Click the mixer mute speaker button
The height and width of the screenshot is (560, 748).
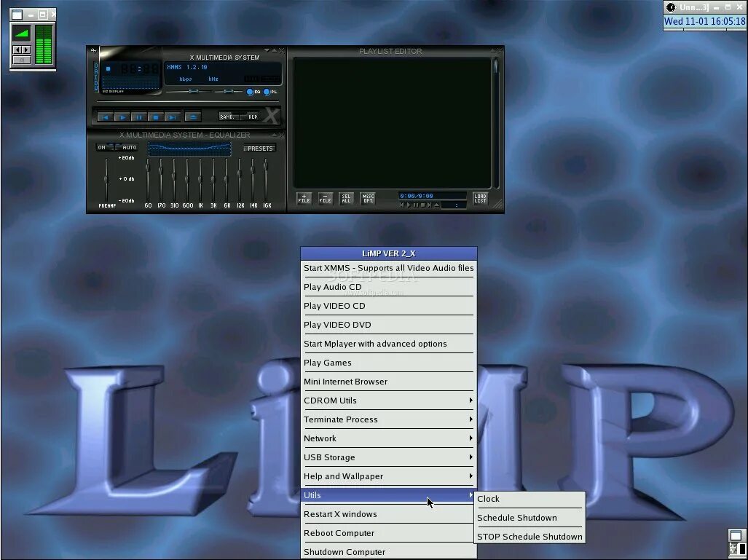coord(21,60)
